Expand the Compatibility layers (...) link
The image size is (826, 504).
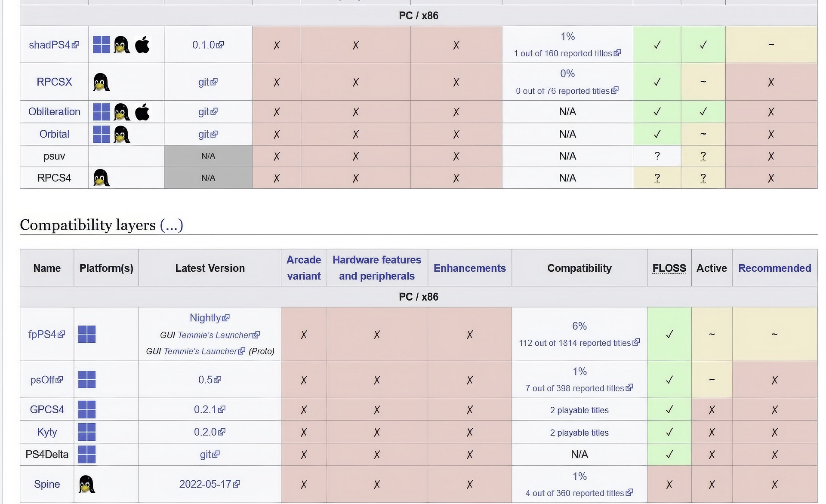tap(171, 225)
